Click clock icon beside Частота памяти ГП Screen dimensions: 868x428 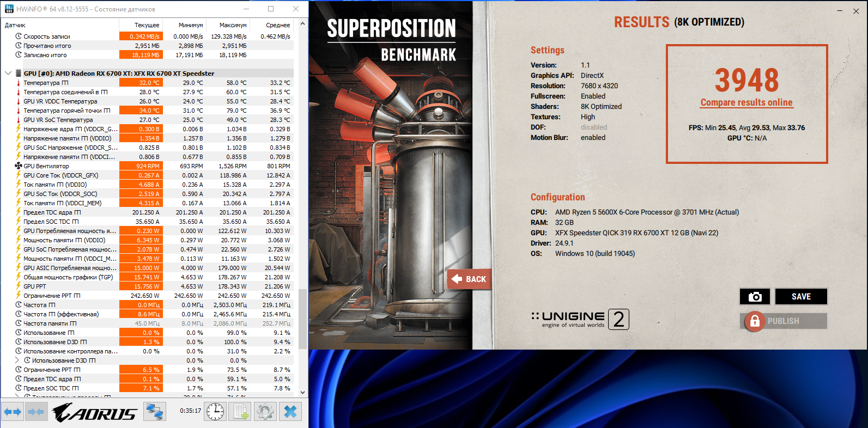[19, 323]
